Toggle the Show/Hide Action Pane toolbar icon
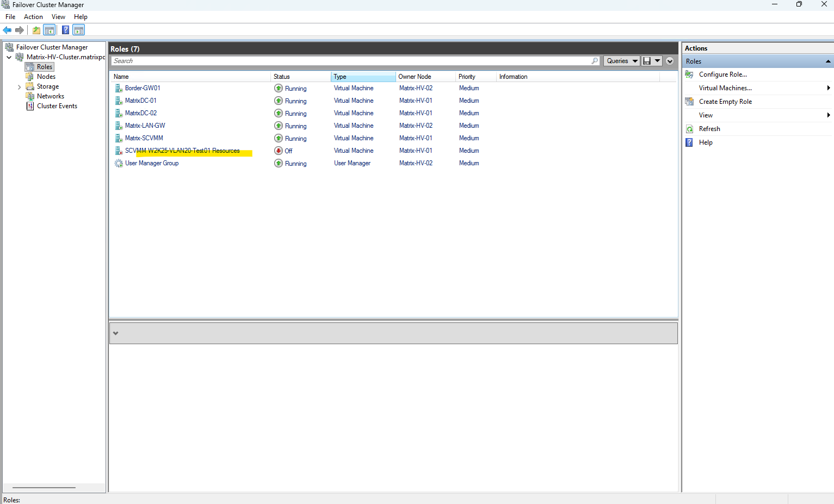Viewport: 834px width, 504px height. tap(79, 30)
